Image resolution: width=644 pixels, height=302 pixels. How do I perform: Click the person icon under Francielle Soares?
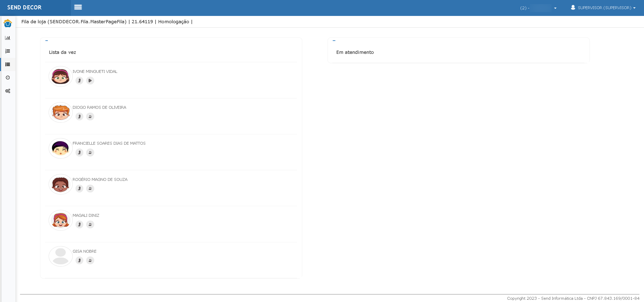[x=79, y=153]
